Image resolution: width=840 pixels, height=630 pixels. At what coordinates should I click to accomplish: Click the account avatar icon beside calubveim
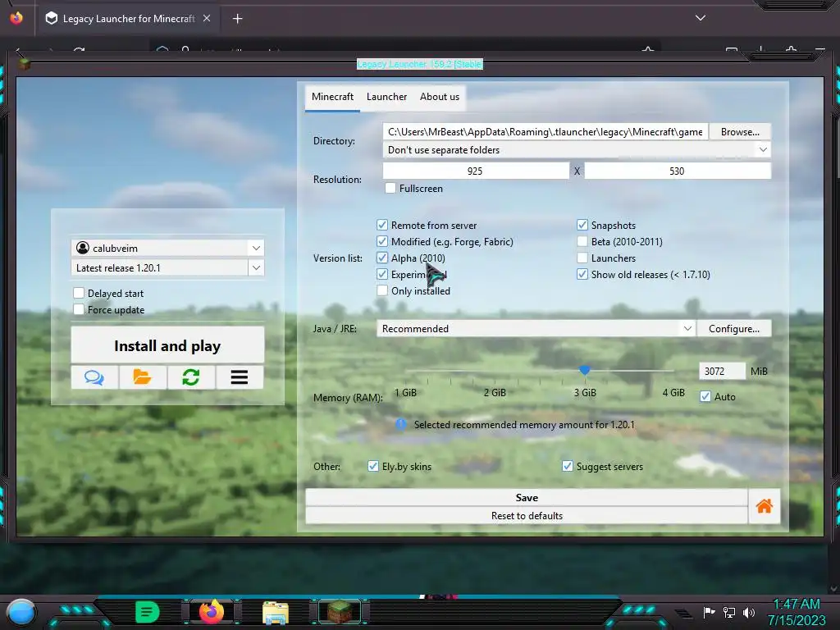click(x=83, y=248)
